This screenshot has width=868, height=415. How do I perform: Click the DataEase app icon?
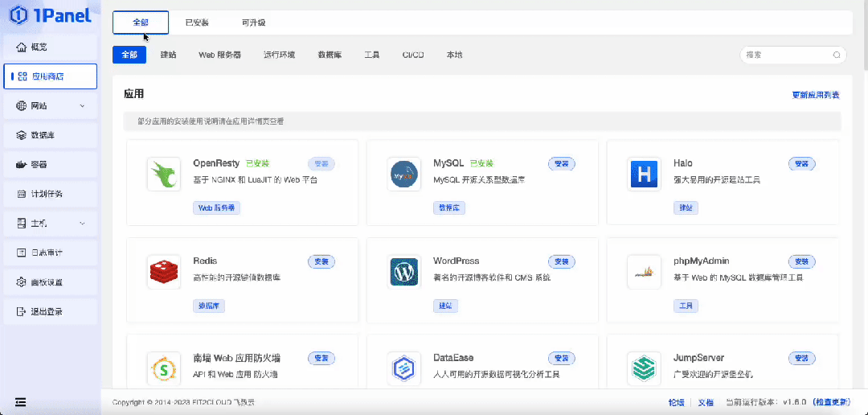403,368
